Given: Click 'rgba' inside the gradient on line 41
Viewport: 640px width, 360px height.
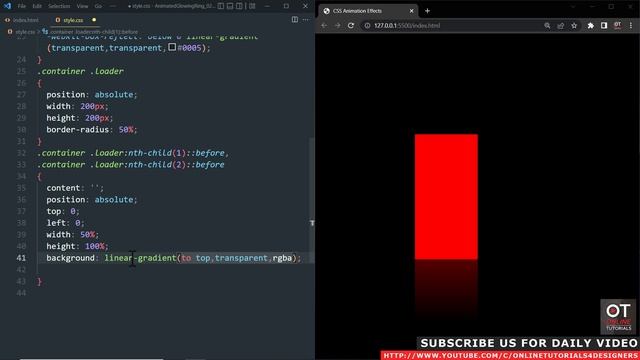Looking at the screenshot, I should [282, 258].
